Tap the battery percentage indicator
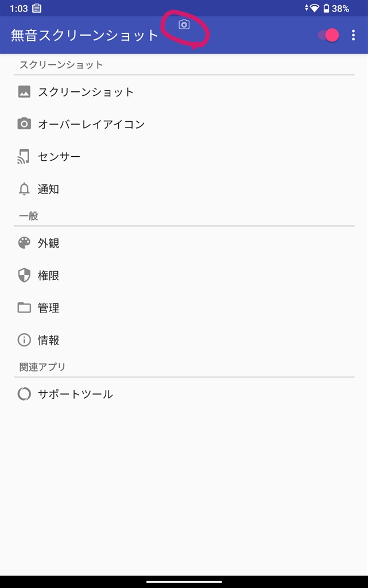The width and height of the screenshot is (368, 588). pyautogui.click(x=340, y=8)
